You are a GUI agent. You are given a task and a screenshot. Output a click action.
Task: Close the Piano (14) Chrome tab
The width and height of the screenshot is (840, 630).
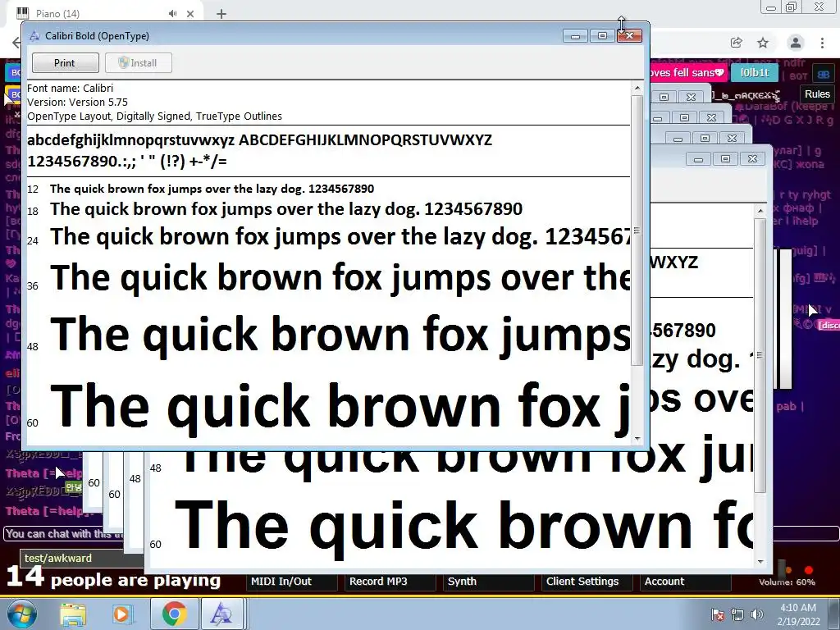(x=190, y=14)
